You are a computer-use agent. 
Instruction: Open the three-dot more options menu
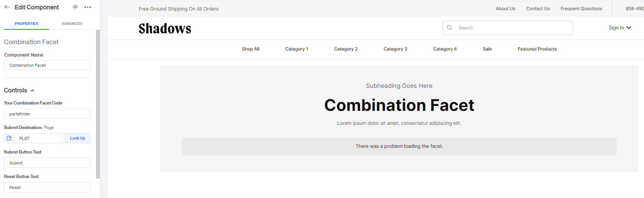[x=88, y=7]
